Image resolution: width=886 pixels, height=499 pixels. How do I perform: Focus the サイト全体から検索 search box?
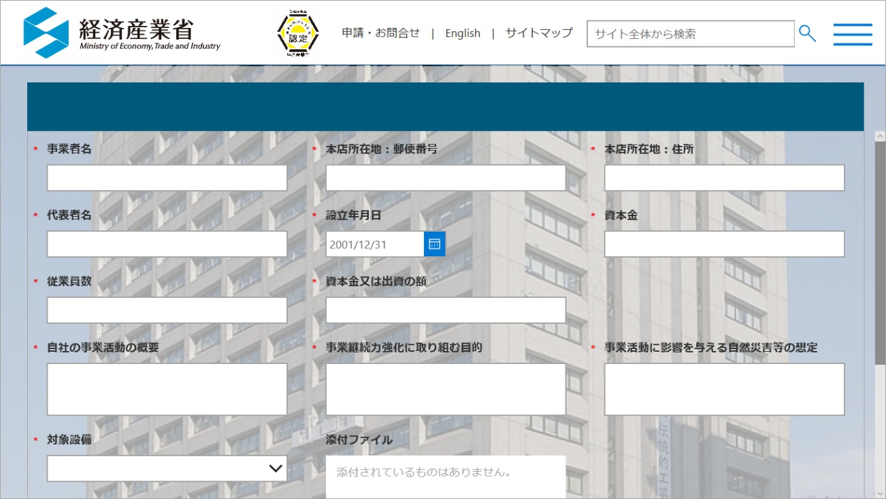(690, 34)
